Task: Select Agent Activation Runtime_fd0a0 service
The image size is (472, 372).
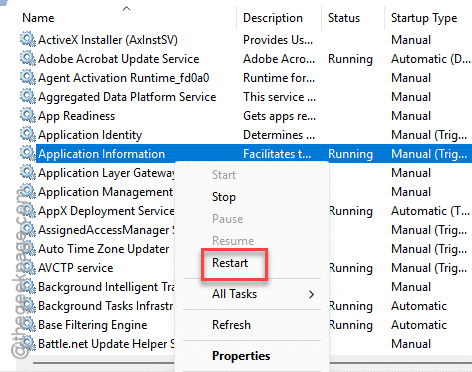Action: (123, 78)
